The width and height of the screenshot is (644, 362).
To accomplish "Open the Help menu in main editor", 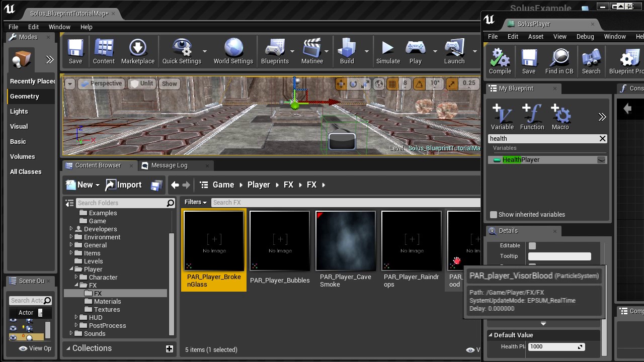I will [86, 27].
